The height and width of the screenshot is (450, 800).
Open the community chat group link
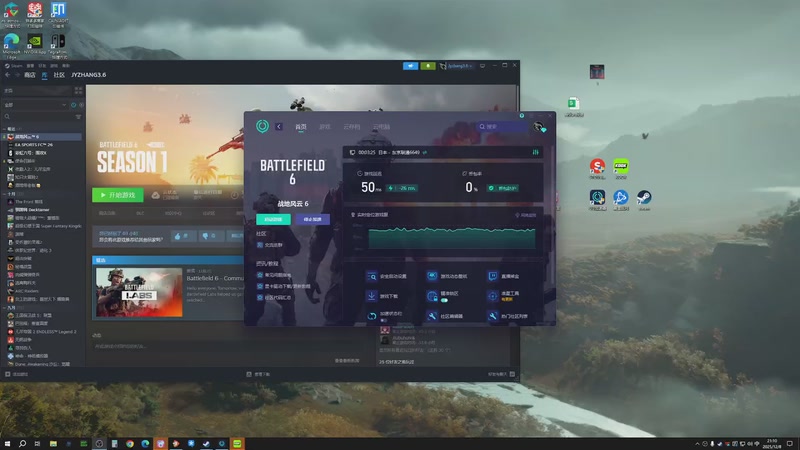(270, 245)
